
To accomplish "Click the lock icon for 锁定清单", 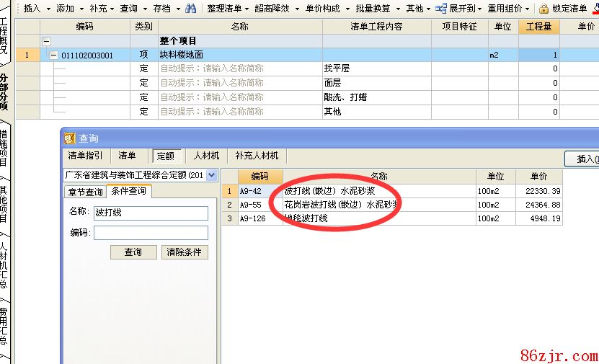I will tap(544, 9).
